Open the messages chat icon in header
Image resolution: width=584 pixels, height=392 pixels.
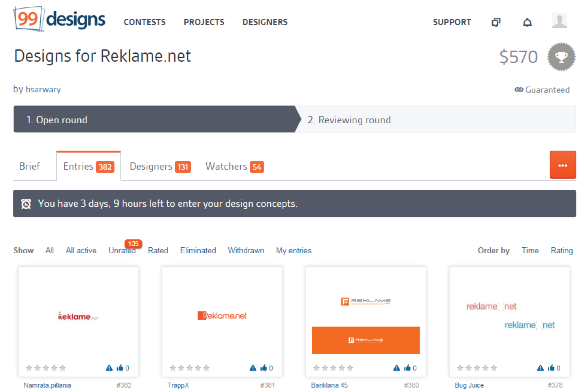pos(496,22)
